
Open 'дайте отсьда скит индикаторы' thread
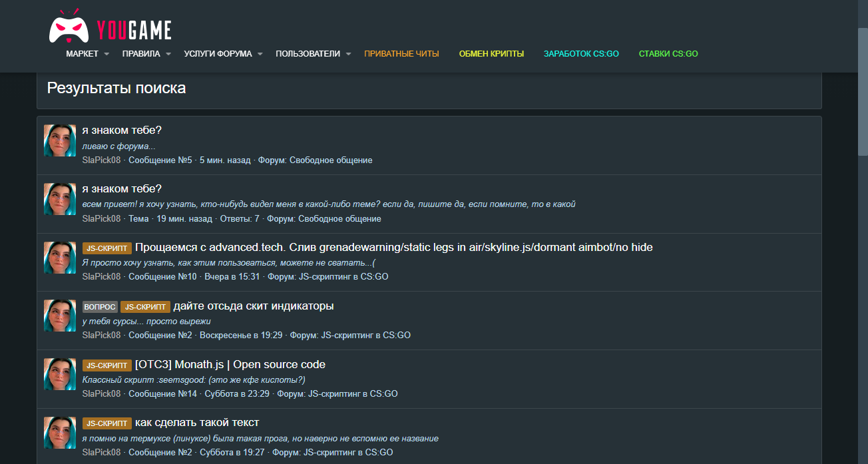click(254, 306)
